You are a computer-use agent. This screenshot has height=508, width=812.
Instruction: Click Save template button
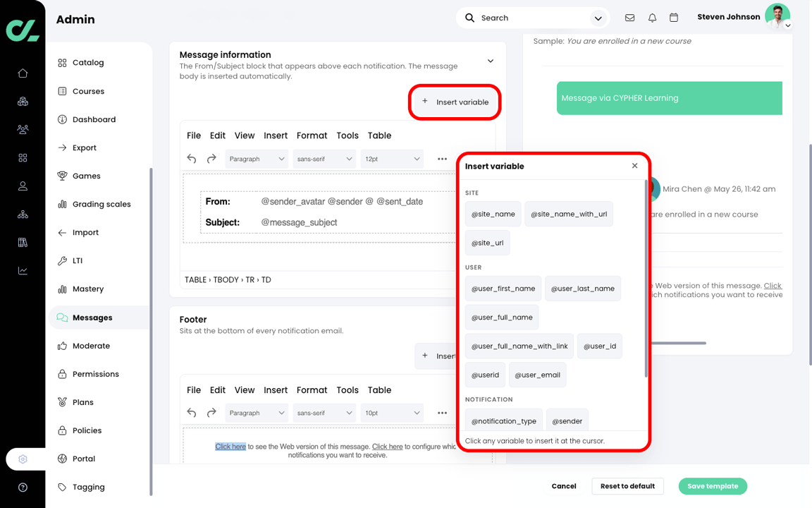tap(713, 486)
